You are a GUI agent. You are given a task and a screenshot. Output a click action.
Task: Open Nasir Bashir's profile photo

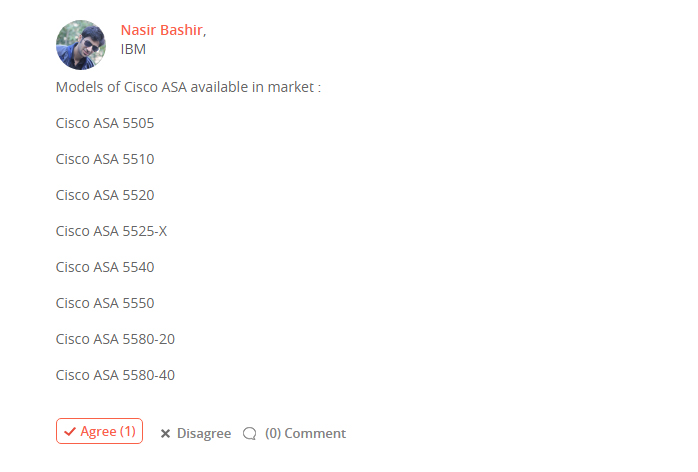81,45
